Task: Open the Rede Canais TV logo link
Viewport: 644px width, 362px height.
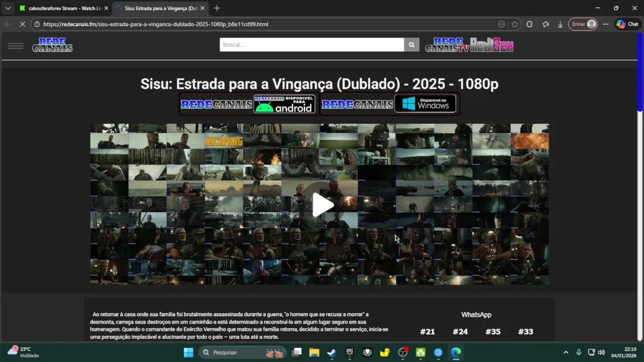Action: click(x=447, y=45)
